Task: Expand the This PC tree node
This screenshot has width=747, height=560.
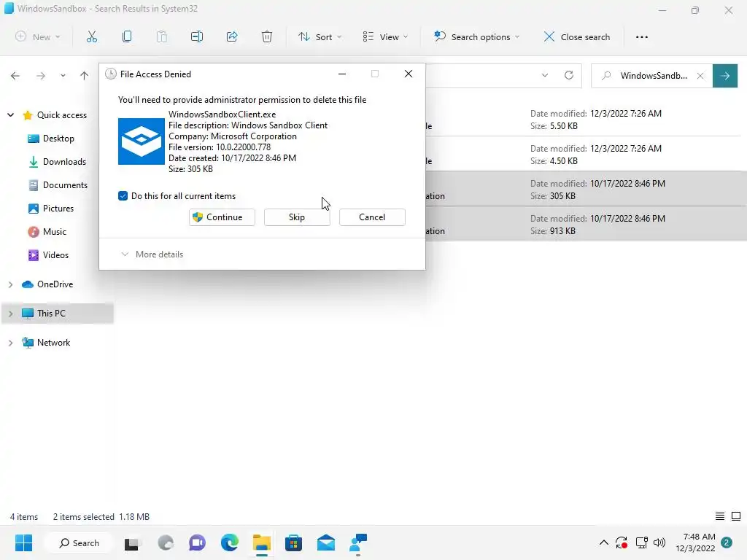Action: [x=10, y=314]
